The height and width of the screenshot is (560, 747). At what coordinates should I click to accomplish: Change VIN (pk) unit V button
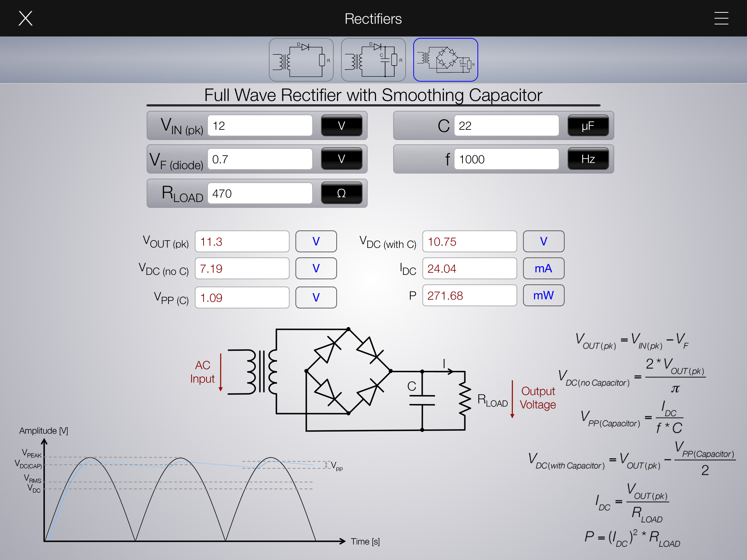(341, 126)
